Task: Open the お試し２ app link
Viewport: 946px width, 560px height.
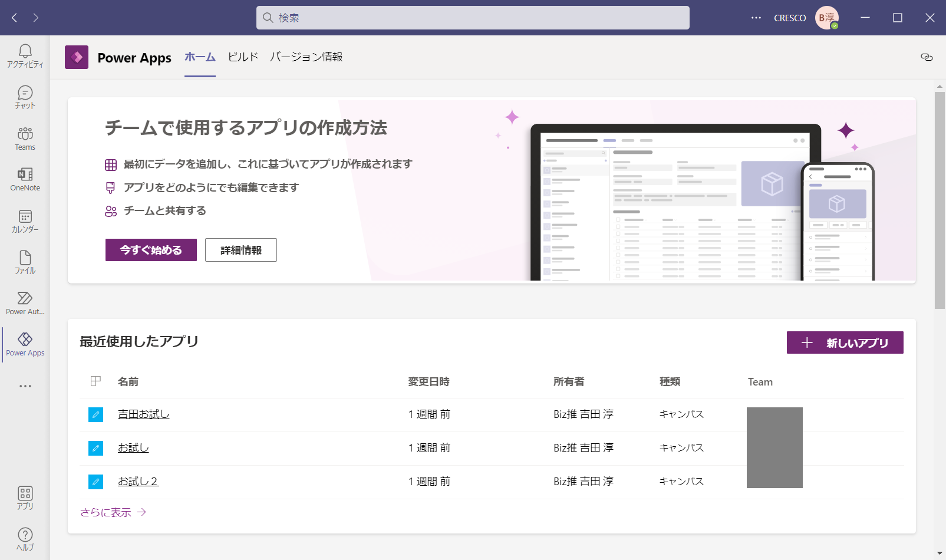Action: coord(139,482)
